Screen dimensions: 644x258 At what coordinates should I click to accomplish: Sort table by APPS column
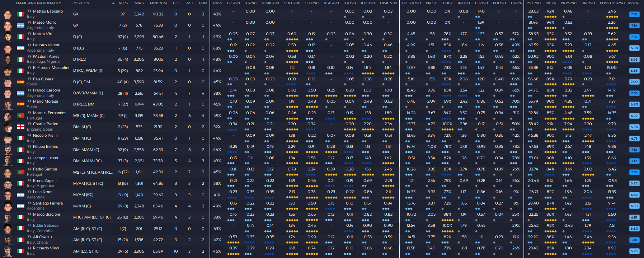(x=123, y=3)
